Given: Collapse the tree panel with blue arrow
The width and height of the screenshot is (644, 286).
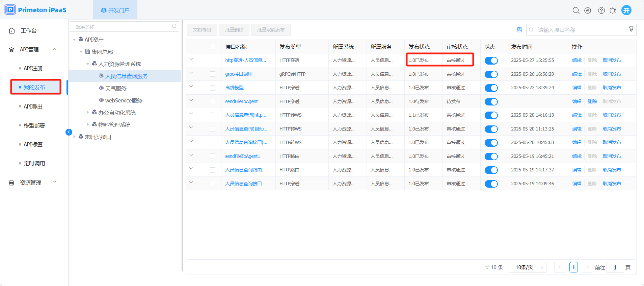Looking at the screenshot, I should coord(69,132).
